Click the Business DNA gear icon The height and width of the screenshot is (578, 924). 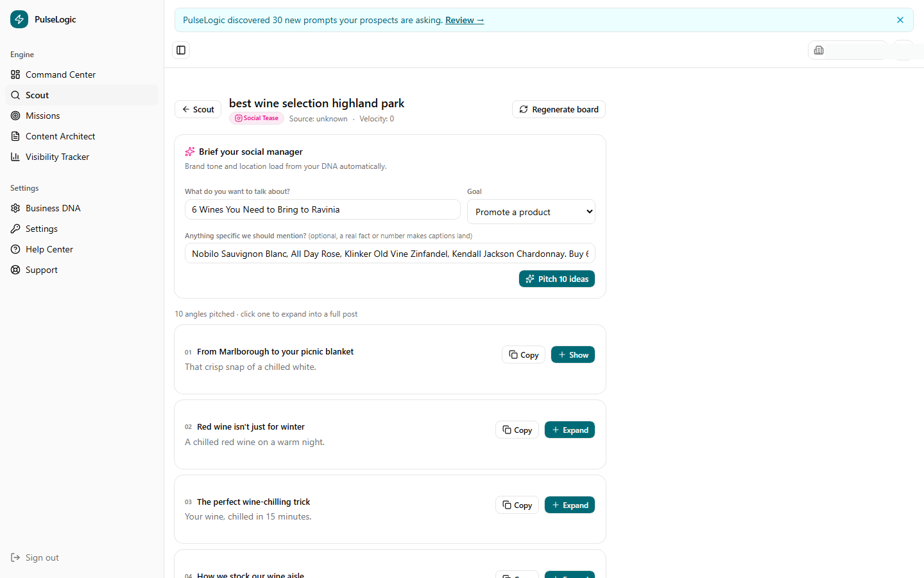15,208
